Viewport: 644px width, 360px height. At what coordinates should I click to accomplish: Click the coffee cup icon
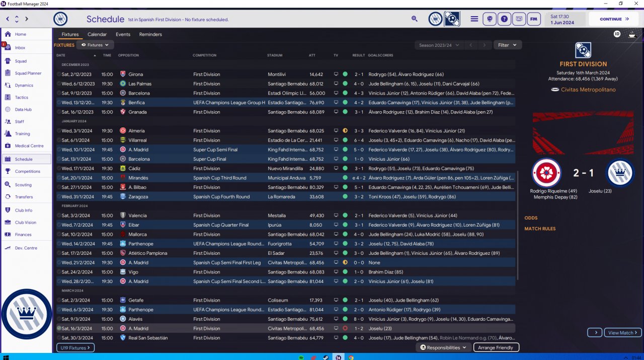pos(632,34)
